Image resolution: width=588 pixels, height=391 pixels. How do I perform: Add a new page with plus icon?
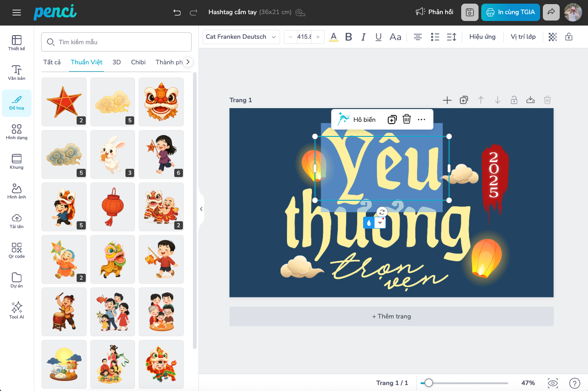447,100
